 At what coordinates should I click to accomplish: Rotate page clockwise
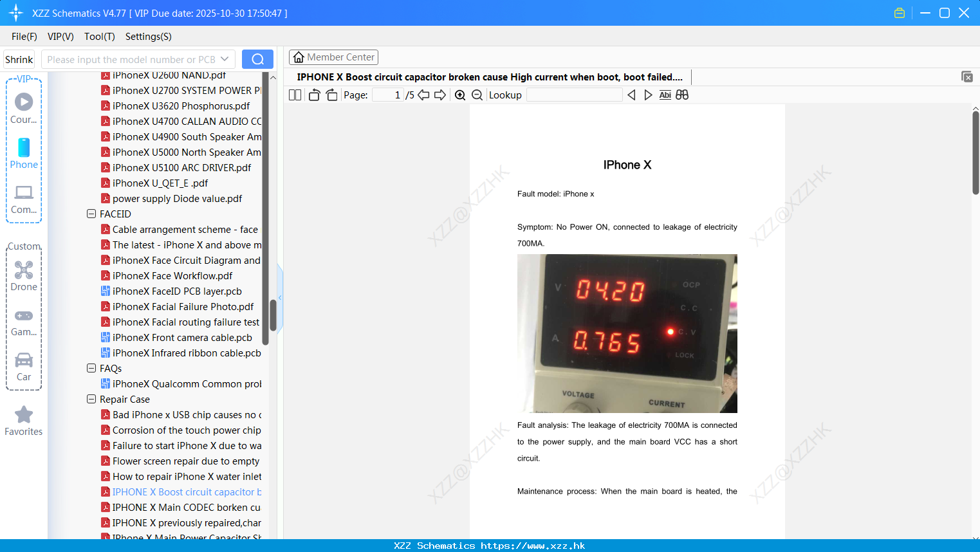[x=331, y=95]
